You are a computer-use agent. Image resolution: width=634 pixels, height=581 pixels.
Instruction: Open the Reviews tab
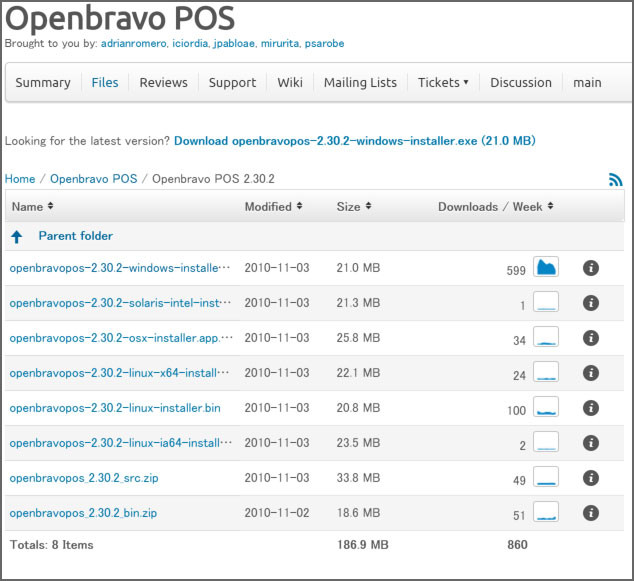point(163,82)
